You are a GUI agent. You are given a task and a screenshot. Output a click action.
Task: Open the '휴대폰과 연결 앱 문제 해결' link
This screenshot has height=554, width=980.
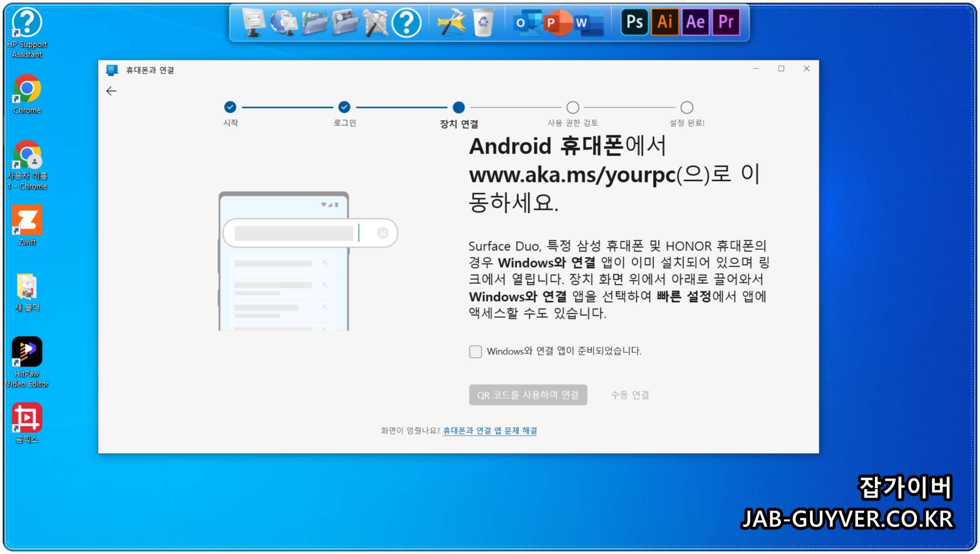pos(490,430)
